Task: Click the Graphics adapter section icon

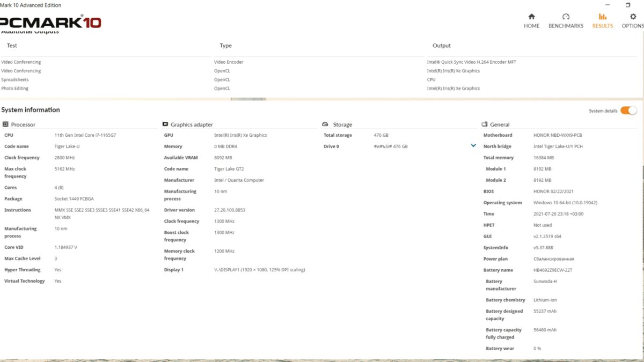Action: coord(165,124)
